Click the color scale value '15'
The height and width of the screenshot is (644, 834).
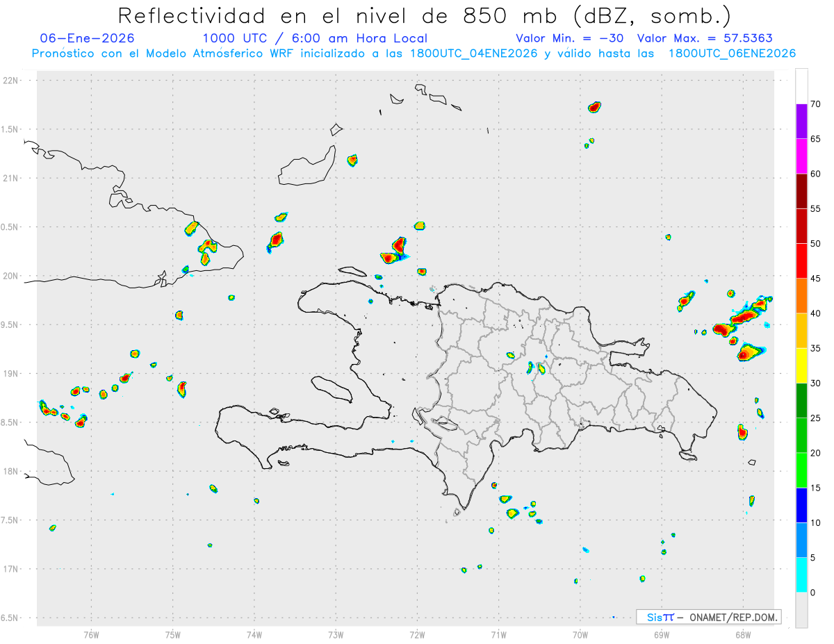pos(815,488)
